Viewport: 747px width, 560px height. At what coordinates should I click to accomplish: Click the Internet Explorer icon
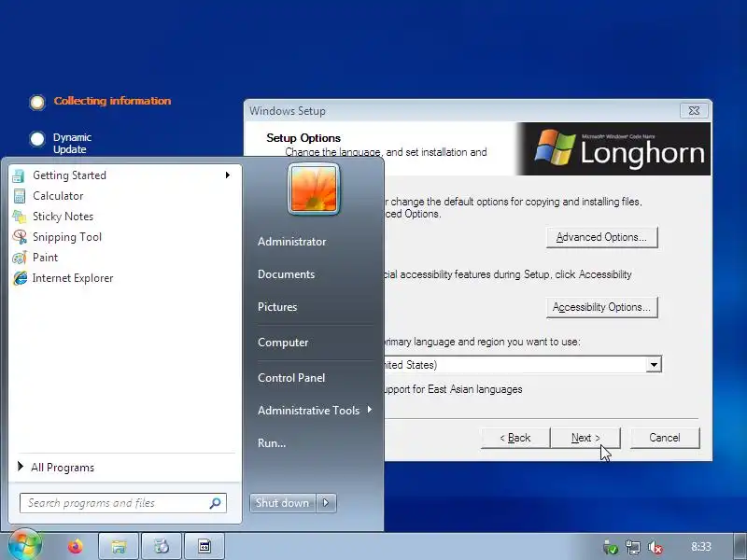(x=20, y=278)
